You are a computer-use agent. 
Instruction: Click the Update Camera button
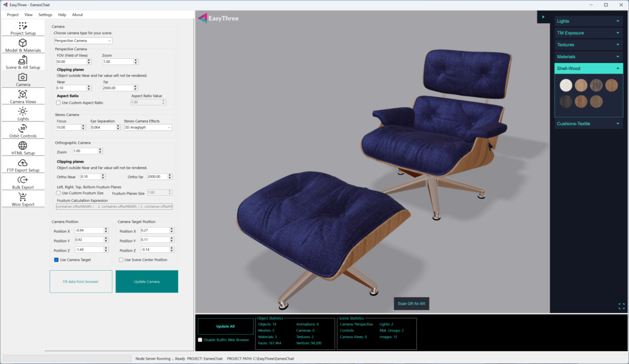point(147,281)
